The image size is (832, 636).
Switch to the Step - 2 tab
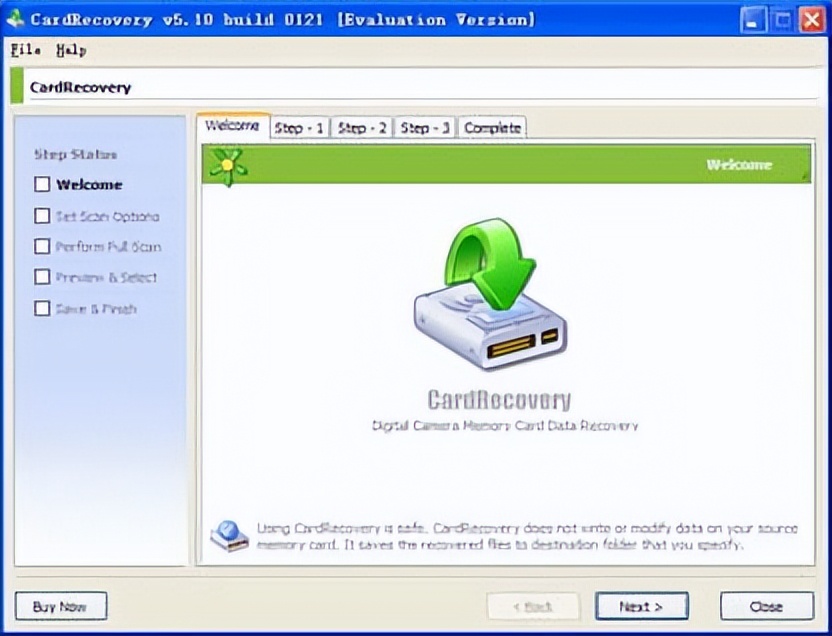pyautogui.click(x=362, y=128)
